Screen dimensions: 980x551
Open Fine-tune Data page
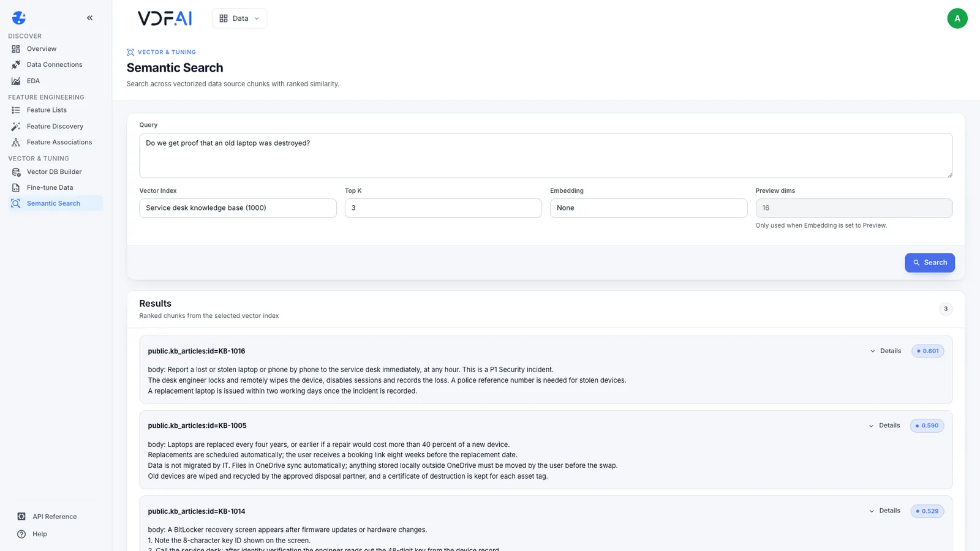pos(50,188)
